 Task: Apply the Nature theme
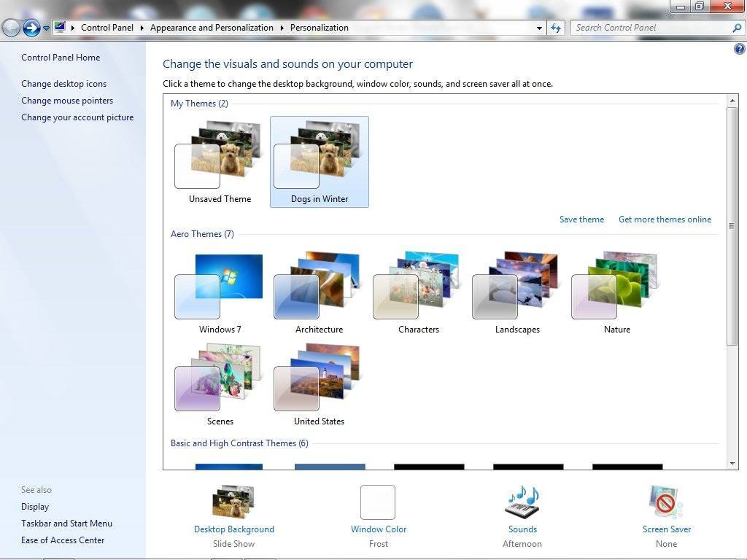click(x=616, y=292)
